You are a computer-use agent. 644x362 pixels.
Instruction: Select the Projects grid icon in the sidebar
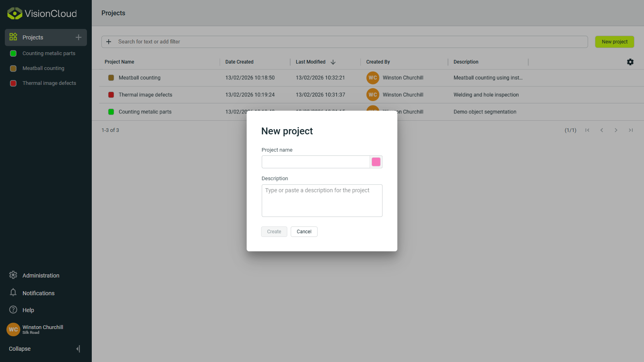12,37
